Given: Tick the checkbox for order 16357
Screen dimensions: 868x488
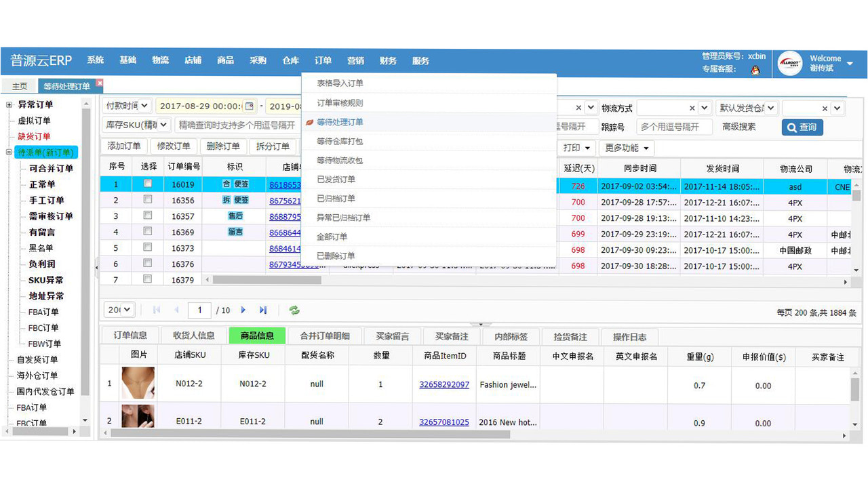Looking at the screenshot, I should pos(148,216).
